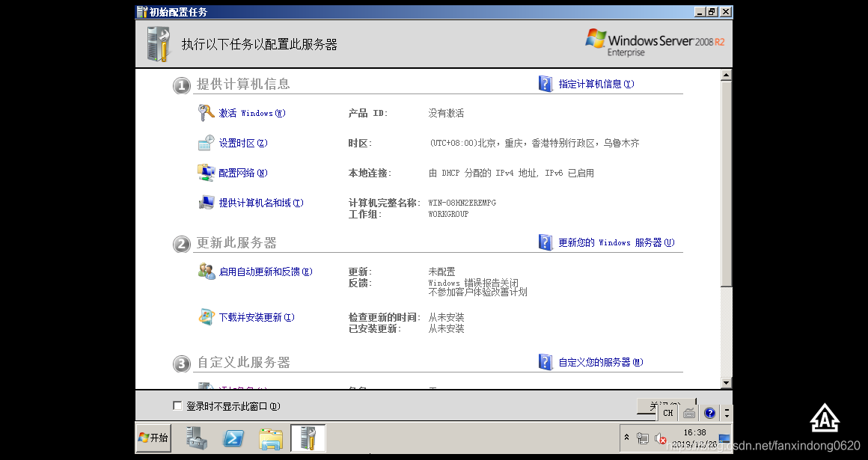
Task: Open the 自定义您的服务器 help link
Action: (601, 362)
